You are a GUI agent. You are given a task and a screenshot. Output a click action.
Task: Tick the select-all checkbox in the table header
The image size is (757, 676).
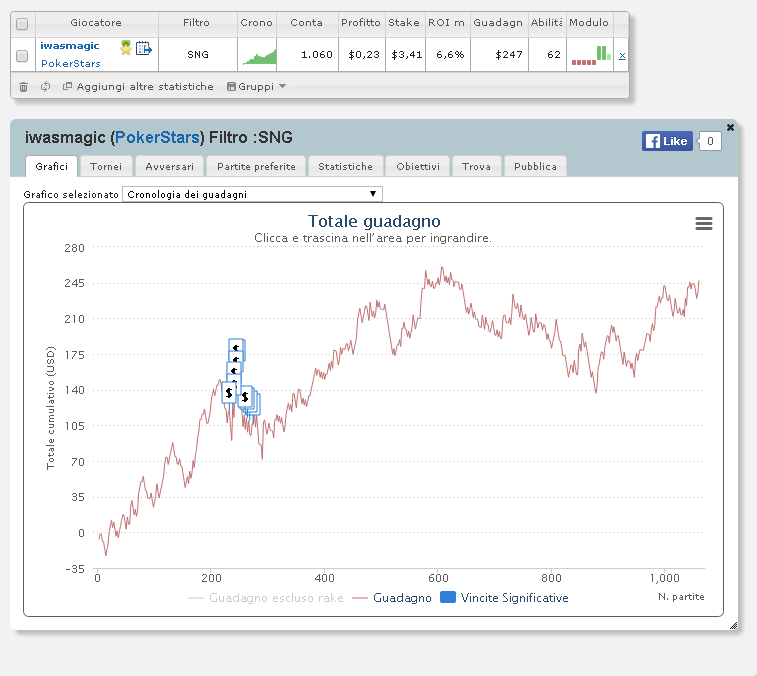tap(22, 24)
